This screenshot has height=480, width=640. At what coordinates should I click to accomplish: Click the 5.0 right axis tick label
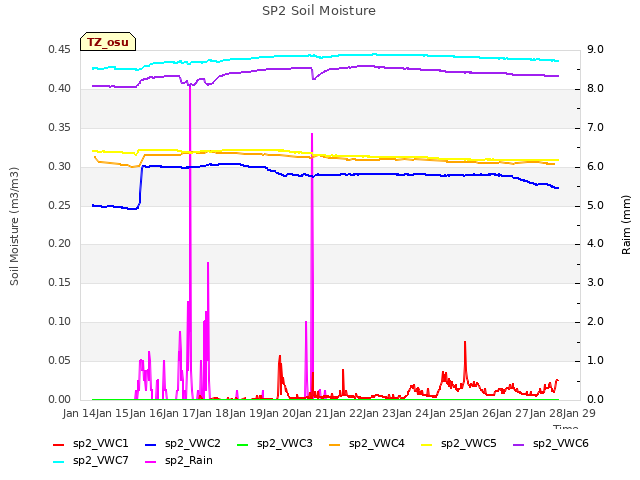(596, 206)
